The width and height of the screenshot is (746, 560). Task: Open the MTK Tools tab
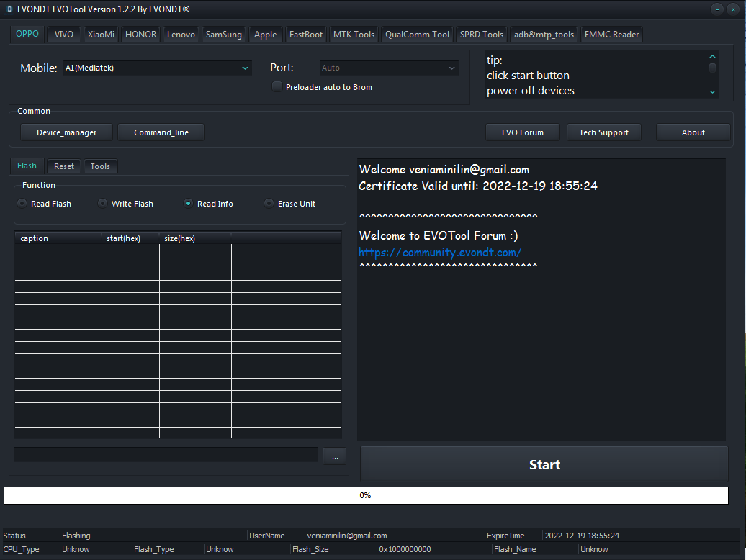[354, 35]
